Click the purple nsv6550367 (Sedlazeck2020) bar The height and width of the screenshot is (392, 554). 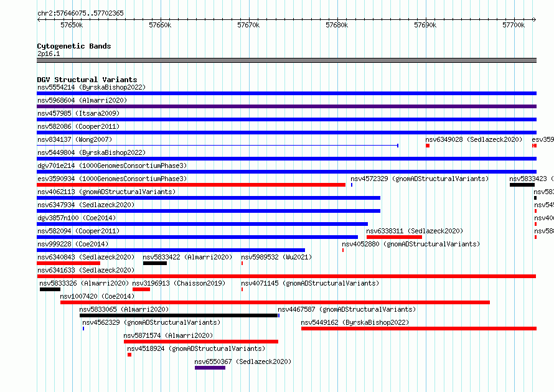tap(210, 368)
